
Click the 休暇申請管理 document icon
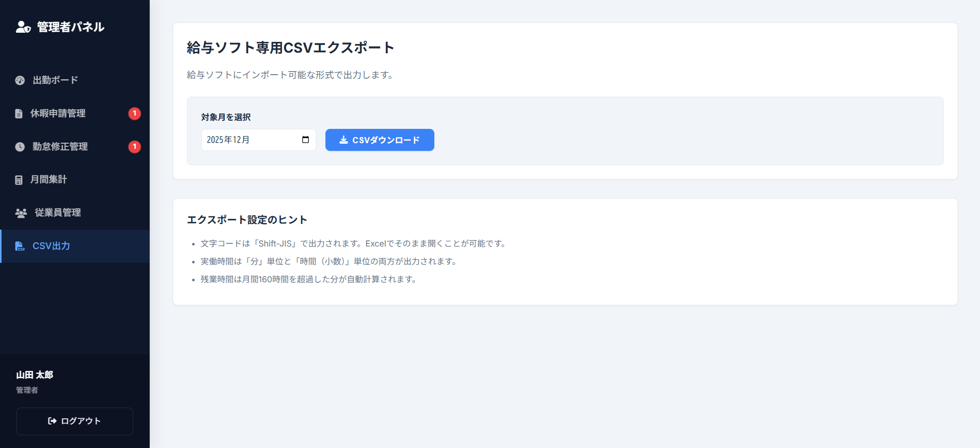[x=19, y=114]
